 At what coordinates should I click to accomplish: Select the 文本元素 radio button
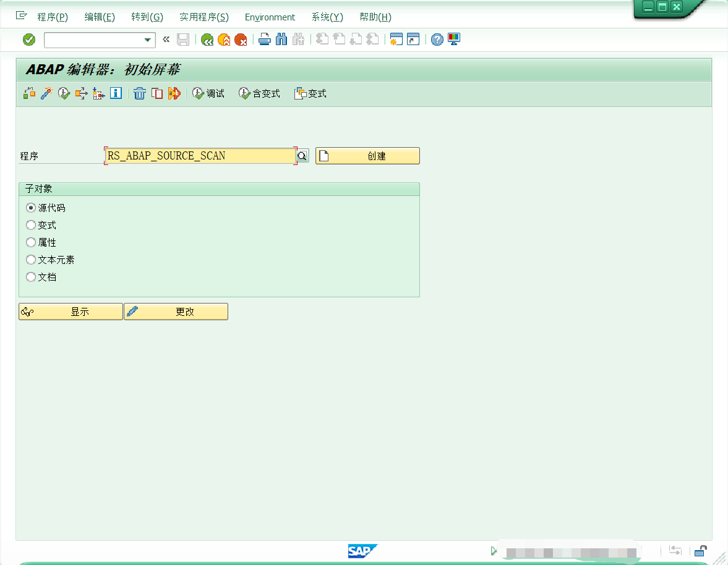[x=30, y=260]
